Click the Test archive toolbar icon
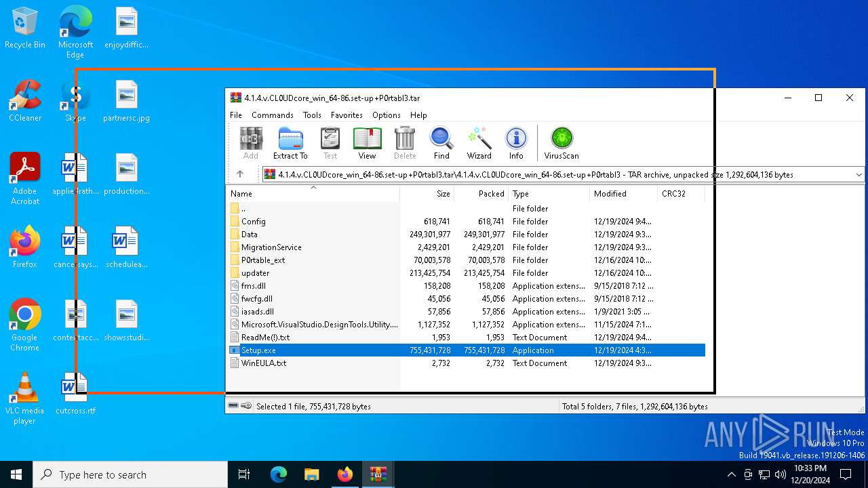The height and width of the screenshot is (488, 868). coord(330,143)
